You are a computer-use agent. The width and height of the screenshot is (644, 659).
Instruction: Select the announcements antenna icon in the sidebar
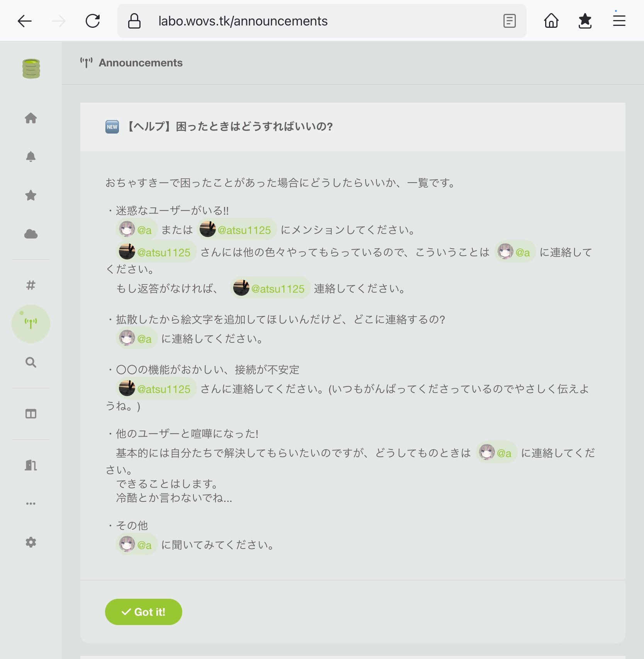tap(31, 324)
